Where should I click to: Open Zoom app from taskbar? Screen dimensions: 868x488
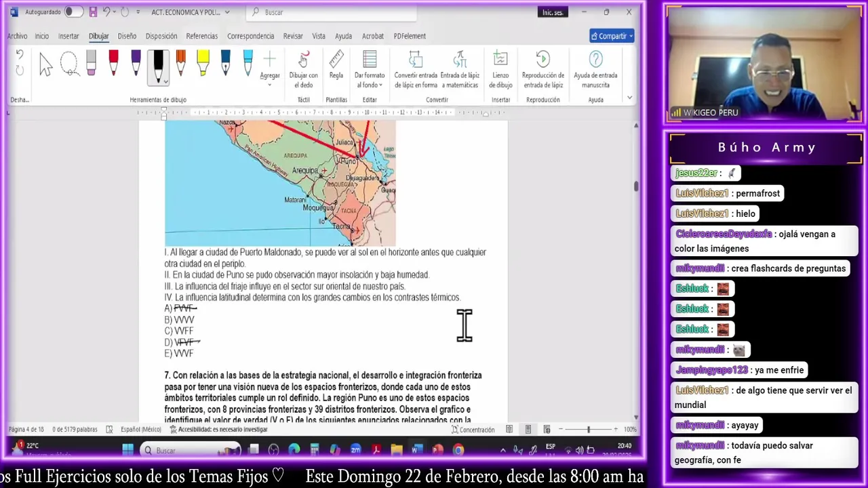point(355,450)
